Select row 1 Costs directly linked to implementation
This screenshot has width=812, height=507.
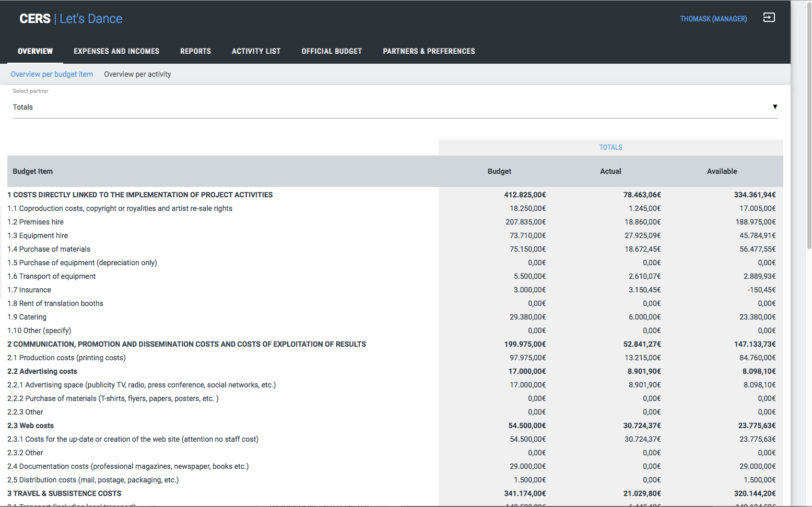(x=395, y=195)
